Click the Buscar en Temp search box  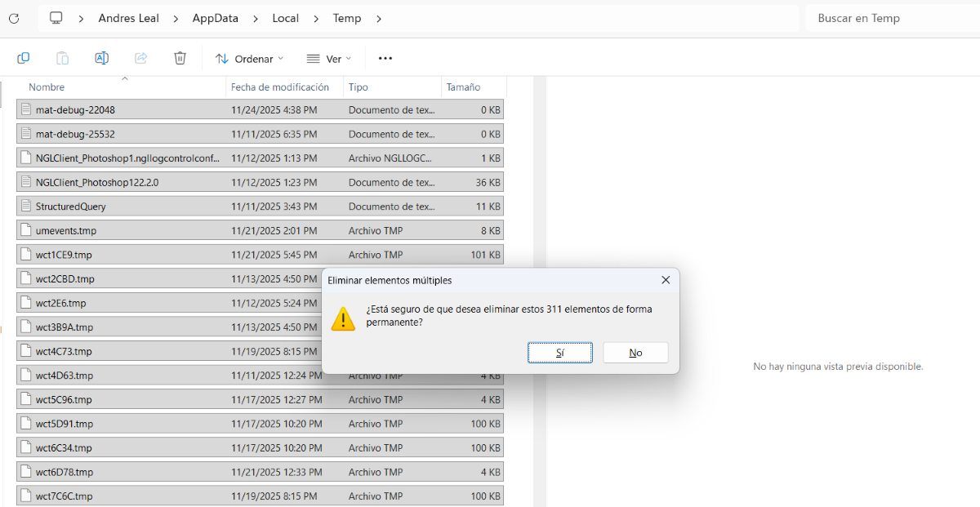click(x=890, y=18)
